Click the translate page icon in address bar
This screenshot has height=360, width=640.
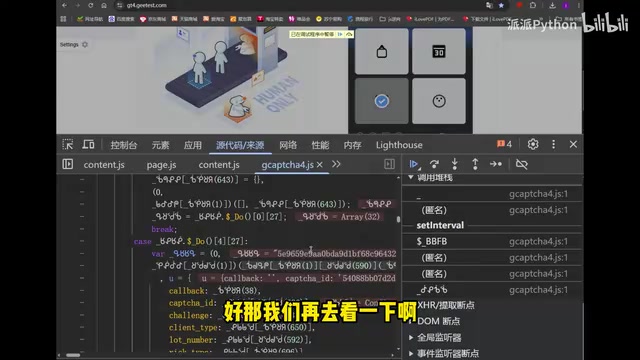489,5
